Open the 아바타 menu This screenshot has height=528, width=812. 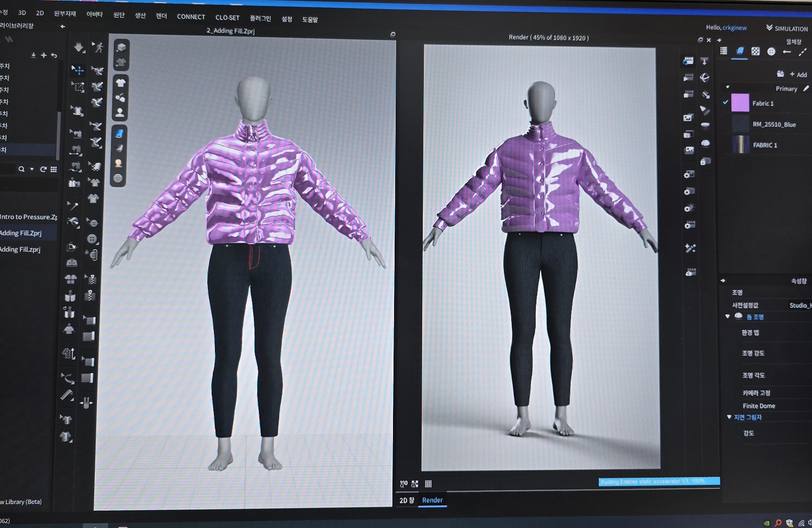tap(94, 14)
